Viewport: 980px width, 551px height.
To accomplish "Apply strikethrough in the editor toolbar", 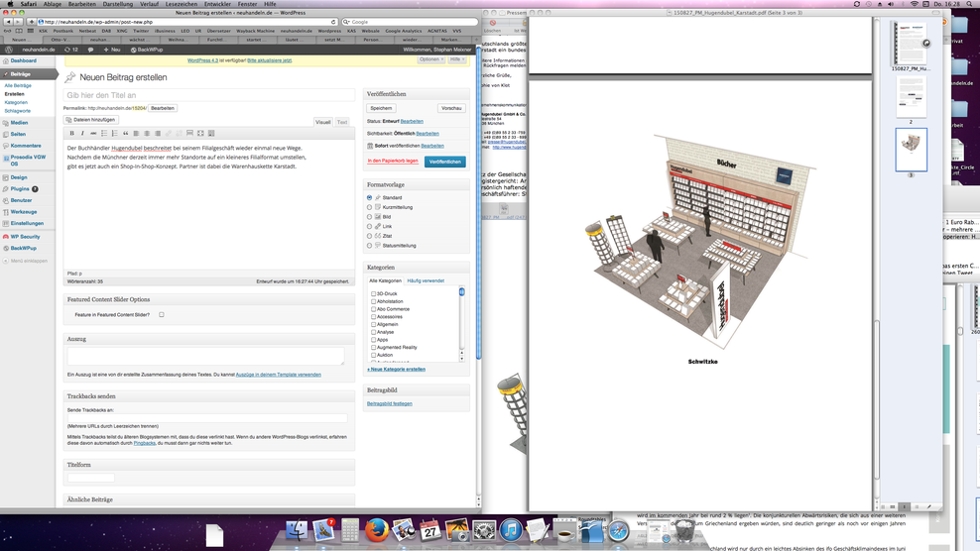I will click(x=93, y=133).
